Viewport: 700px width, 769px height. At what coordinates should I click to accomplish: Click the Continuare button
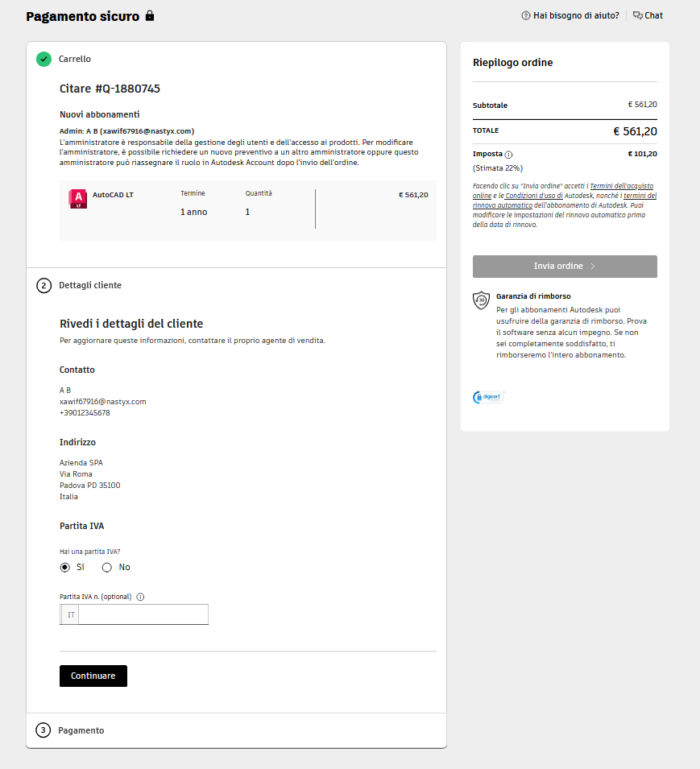click(93, 676)
